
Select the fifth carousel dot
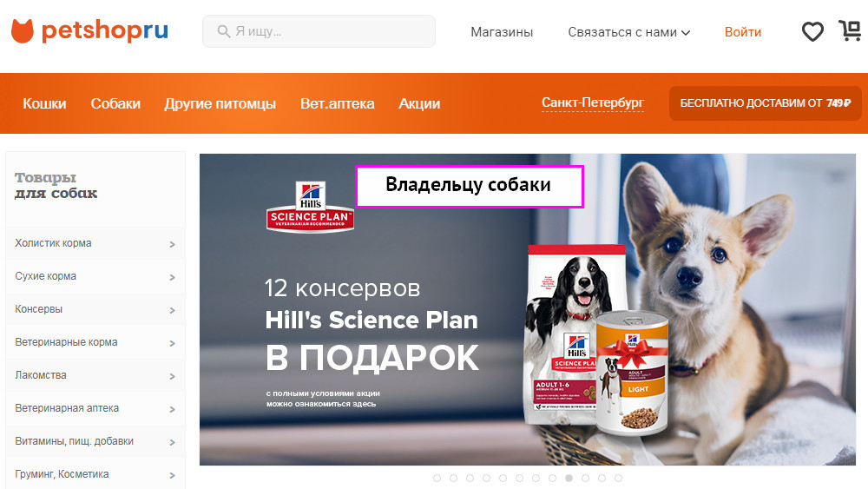[503, 478]
